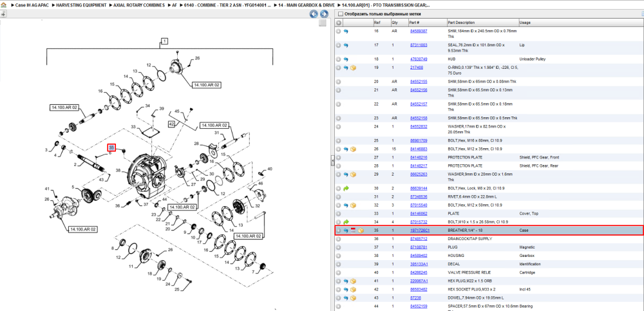Screen dimensions: 644x311
Task: Click the blue arrow icon in row Ref 35
Action: [x=346, y=231]
